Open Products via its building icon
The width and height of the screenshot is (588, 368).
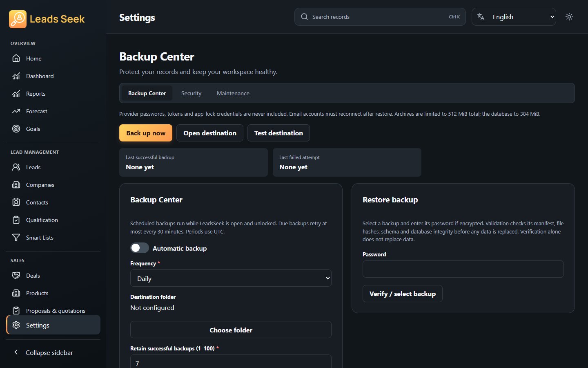[x=16, y=293]
